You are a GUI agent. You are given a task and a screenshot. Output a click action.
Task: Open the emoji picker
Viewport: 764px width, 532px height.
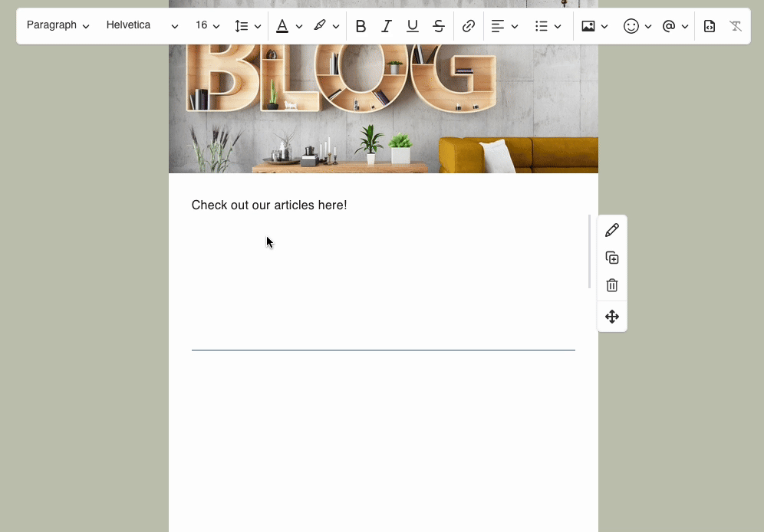pyautogui.click(x=637, y=26)
